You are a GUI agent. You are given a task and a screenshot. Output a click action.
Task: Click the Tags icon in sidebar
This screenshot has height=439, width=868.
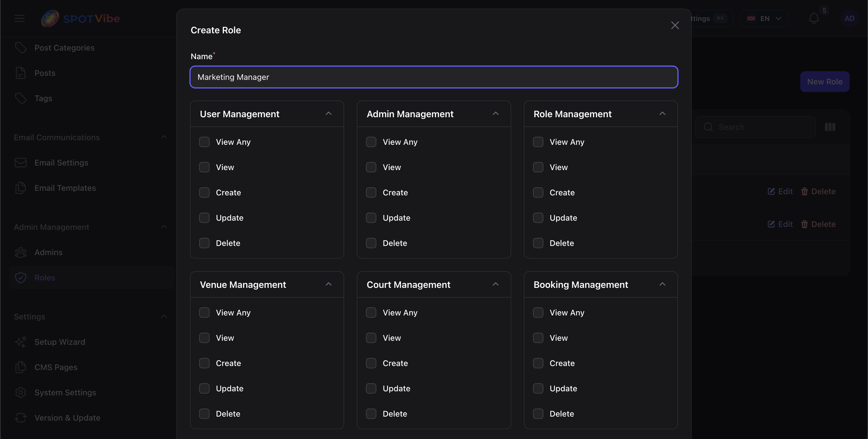tap(21, 99)
